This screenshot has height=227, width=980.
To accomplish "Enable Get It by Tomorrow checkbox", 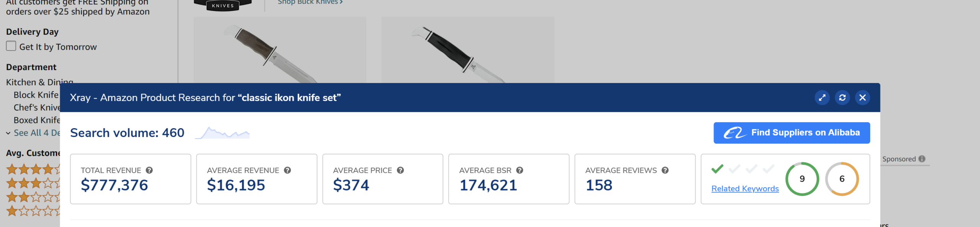I will [11, 46].
